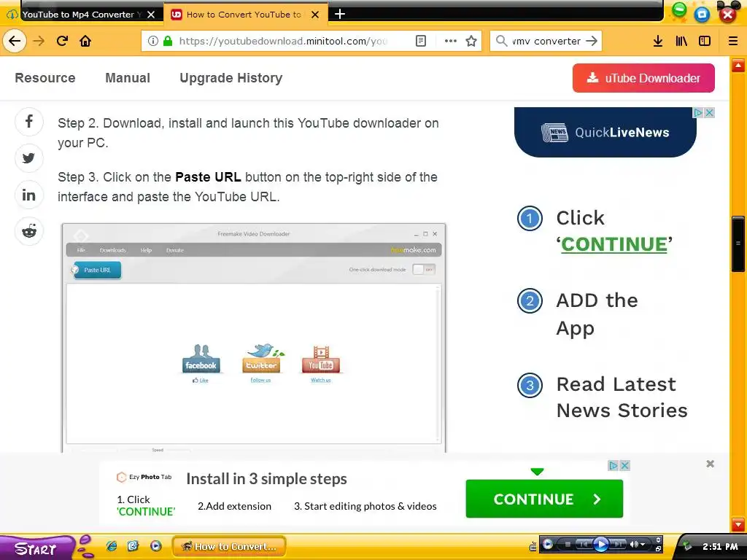The image size is (747, 560).
Task: Launch Internet Explorer from quick launch
Action: [112, 546]
